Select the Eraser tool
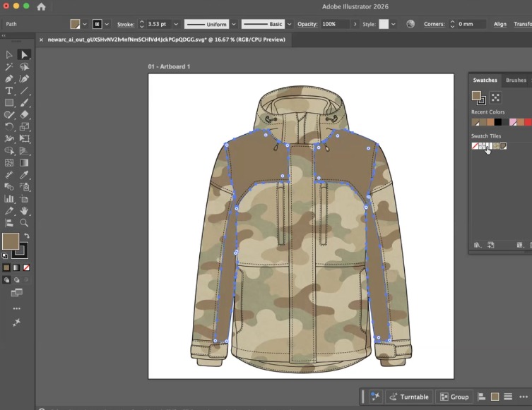This screenshot has height=410, width=532. point(24,114)
